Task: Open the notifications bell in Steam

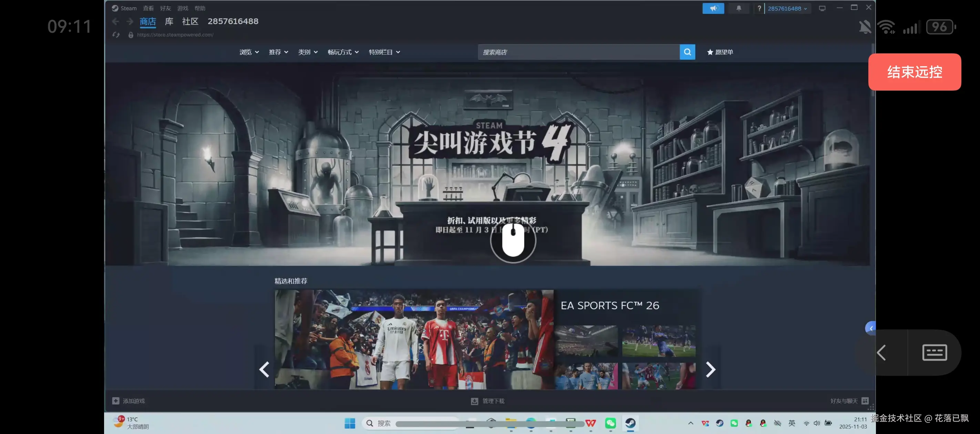Action: tap(738, 8)
